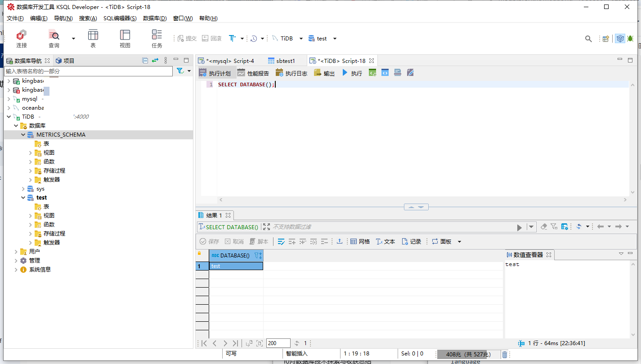Switch to the 项目 (Projects) tab
The height and width of the screenshot is (364, 641).
pos(65,61)
